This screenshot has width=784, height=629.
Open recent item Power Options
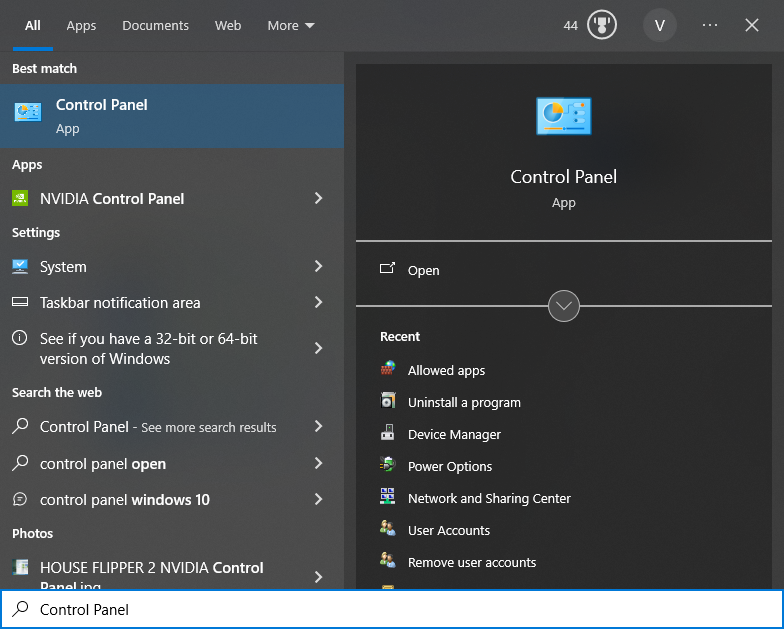coord(450,466)
